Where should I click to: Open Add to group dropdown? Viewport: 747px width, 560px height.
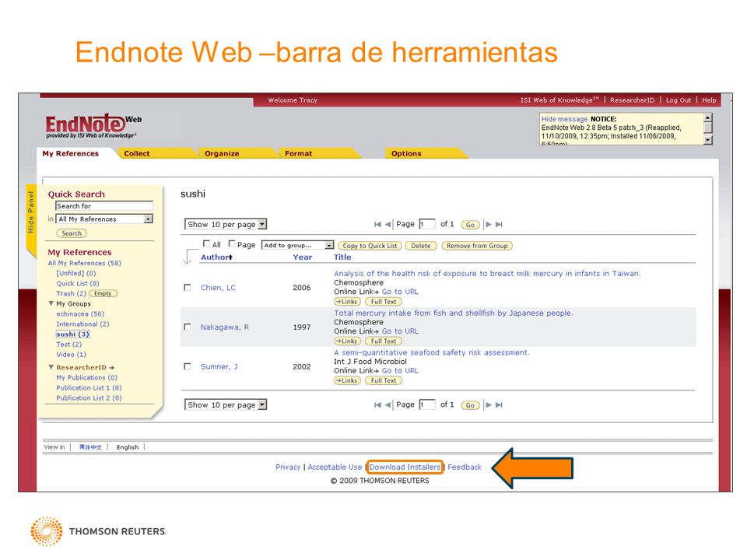(x=298, y=245)
